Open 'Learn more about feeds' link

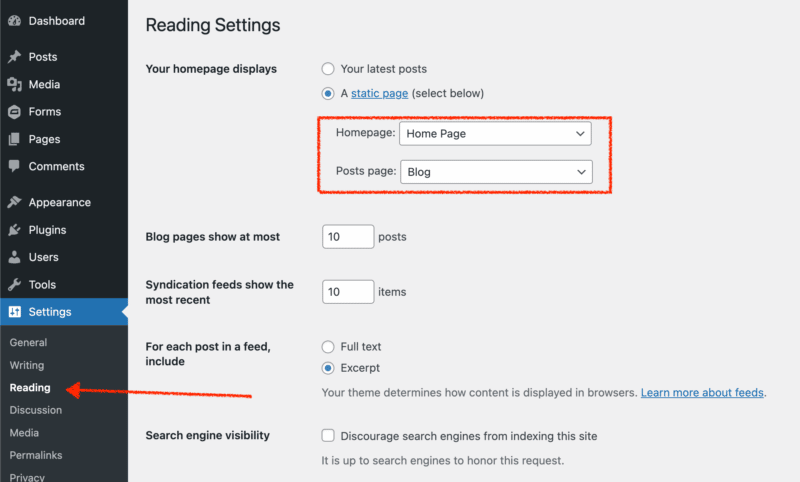[702, 393]
